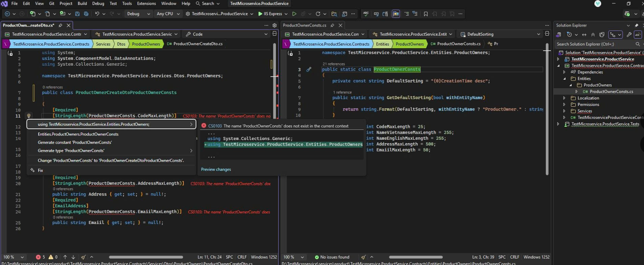Toggle the highlighted file-view toolbar button
Screen dimensions: 644x265
click(396, 14)
